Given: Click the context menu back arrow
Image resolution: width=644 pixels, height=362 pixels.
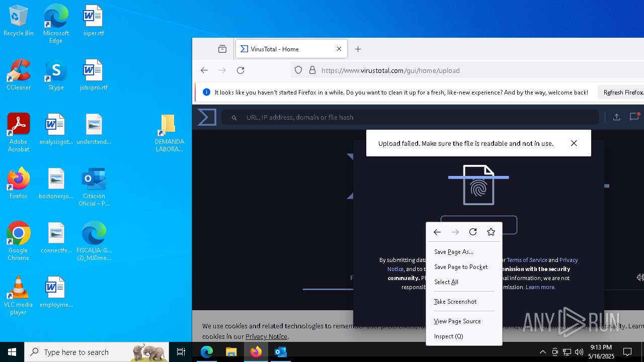Looking at the screenshot, I should tap(437, 232).
